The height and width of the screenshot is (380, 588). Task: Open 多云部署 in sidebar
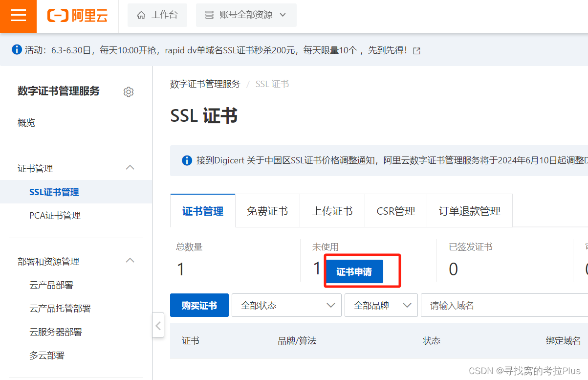click(47, 356)
